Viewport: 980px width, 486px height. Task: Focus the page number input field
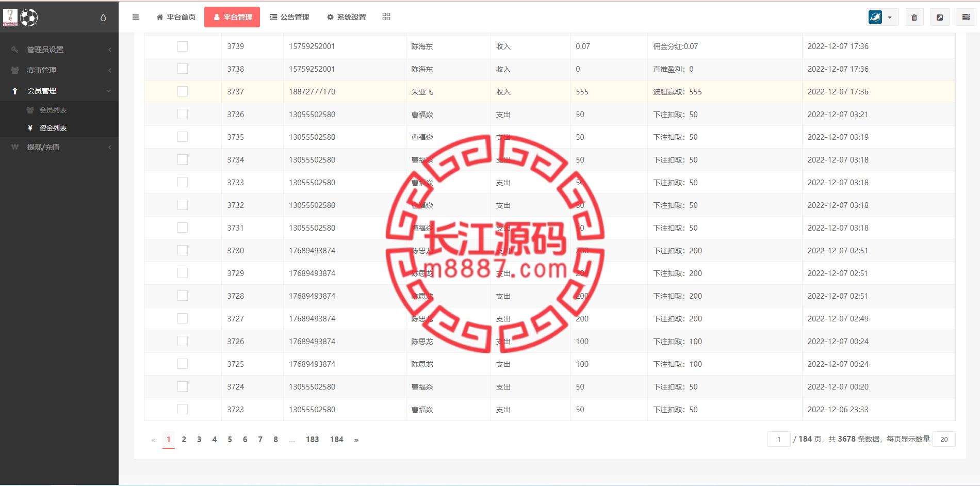point(779,440)
